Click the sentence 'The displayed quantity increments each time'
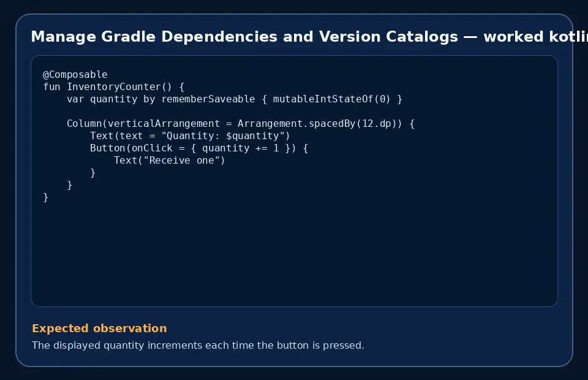 click(x=198, y=345)
